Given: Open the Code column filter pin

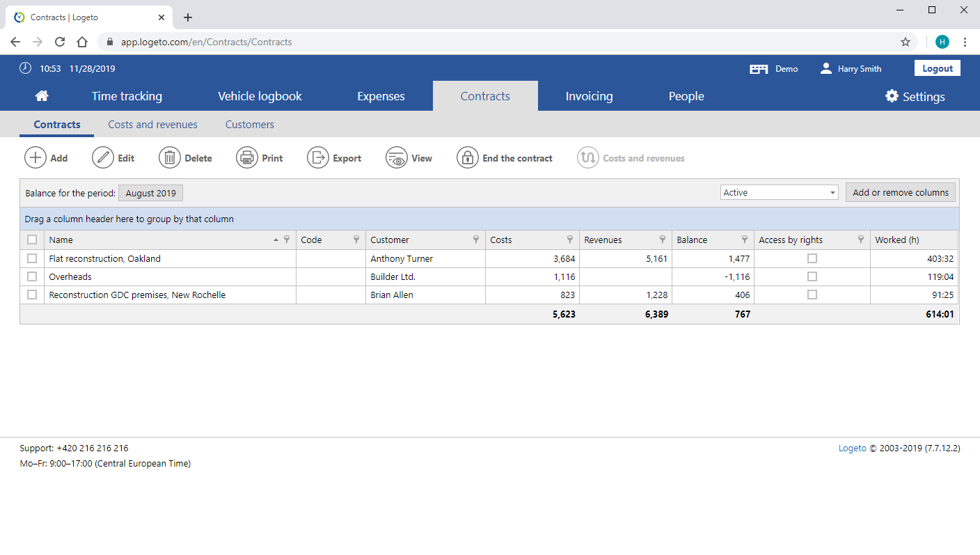Looking at the screenshot, I should [x=356, y=240].
